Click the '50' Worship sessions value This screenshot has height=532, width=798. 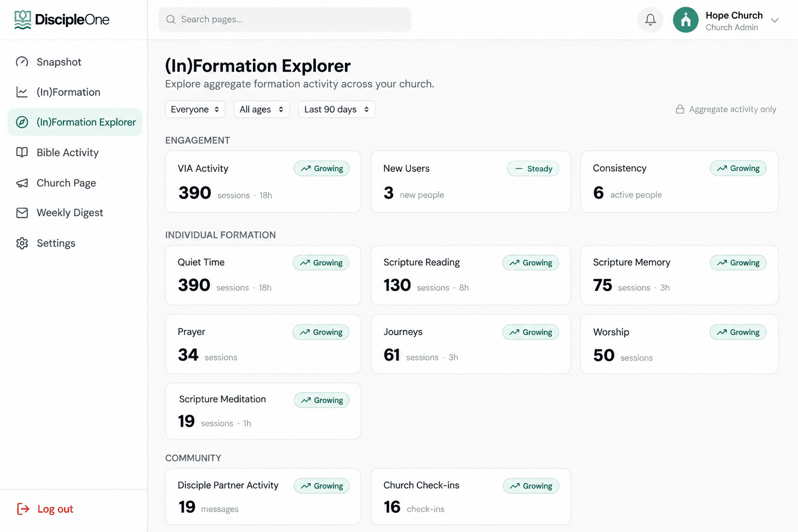coord(604,355)
